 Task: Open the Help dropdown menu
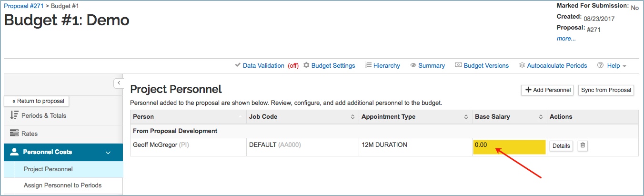tap(612, 66)
